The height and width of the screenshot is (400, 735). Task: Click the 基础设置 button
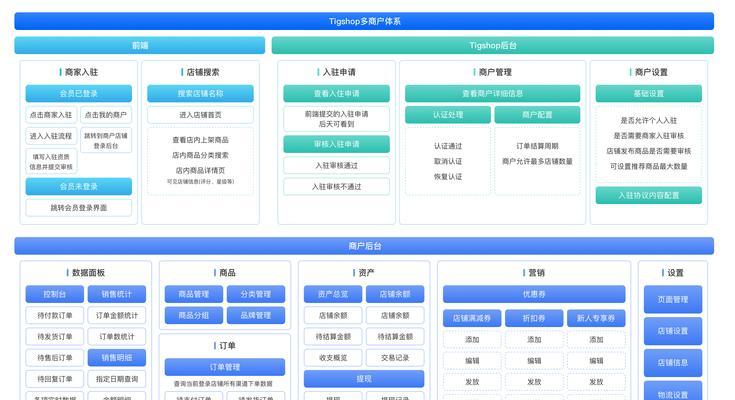[x=649, y=93]
